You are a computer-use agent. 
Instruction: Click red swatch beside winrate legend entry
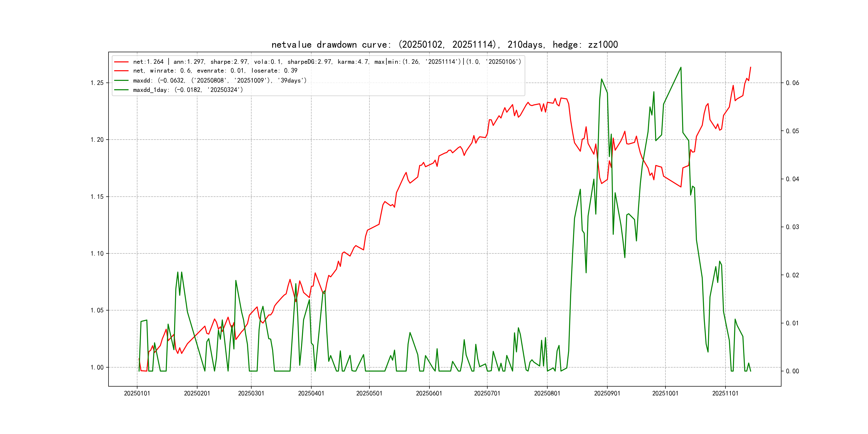pyautogui.click(x=121, y=71)
